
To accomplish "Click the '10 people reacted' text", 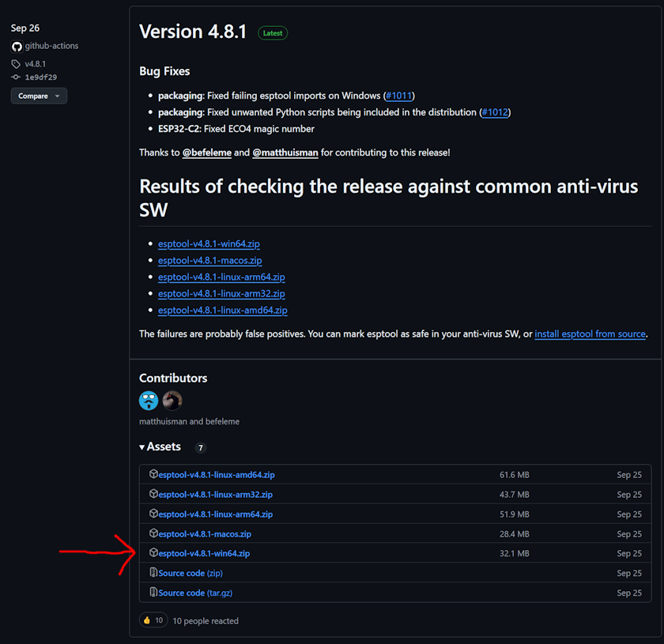I will coord(206,621).
